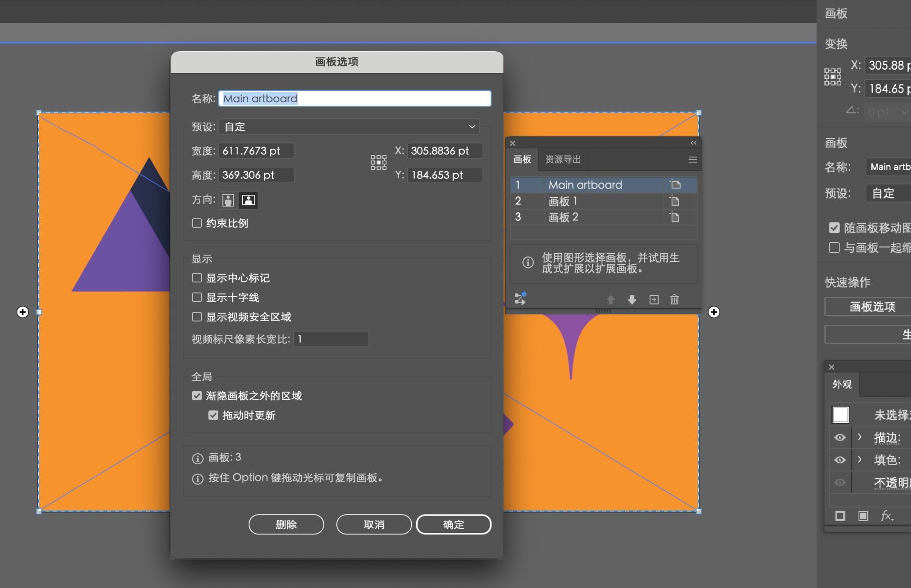Expand the 填色 attribute row

859,459
